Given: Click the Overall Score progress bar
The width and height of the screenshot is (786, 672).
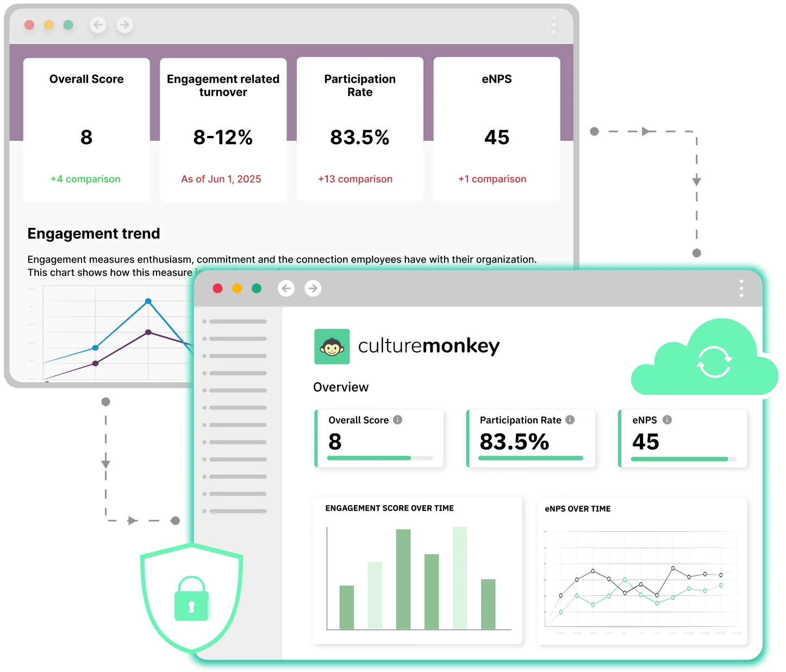Looking at the screenshot, I should (x=380, y=458).
